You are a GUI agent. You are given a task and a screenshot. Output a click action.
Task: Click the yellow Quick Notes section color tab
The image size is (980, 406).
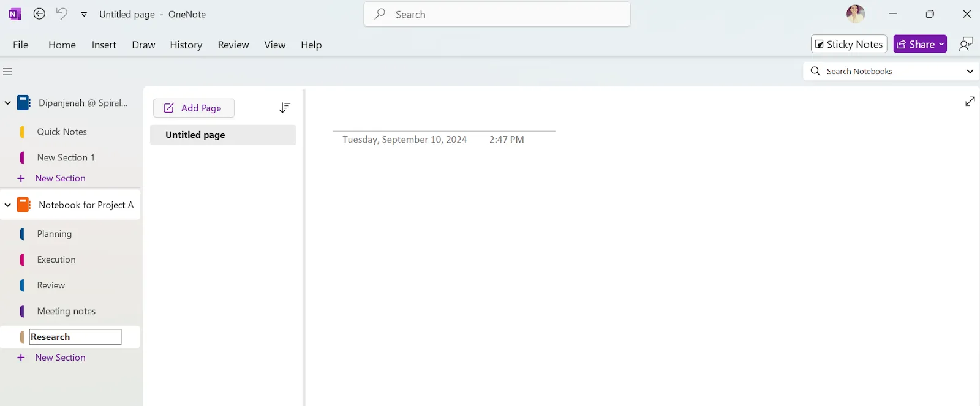pos(22,132)
